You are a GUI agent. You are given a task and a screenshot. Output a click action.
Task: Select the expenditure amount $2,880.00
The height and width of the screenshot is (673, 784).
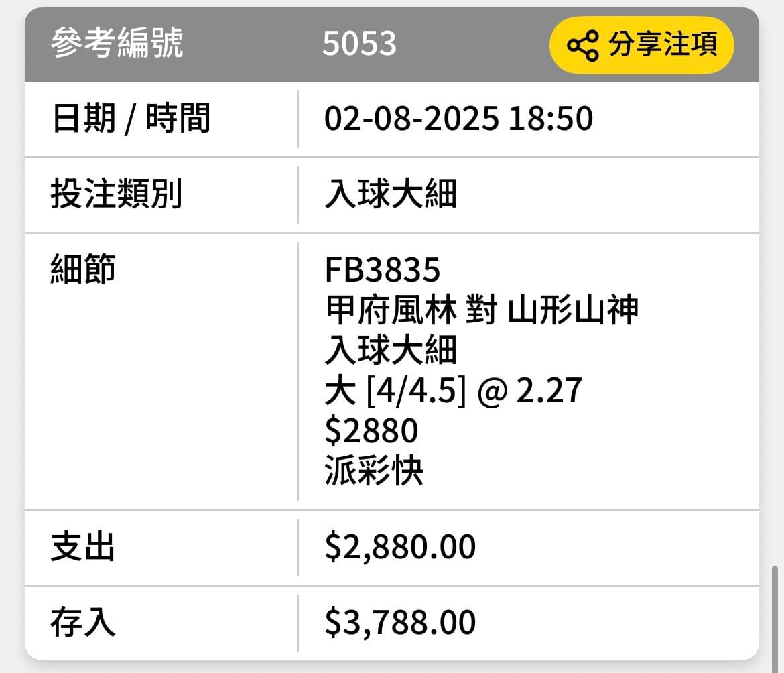[x=400, y=547]
